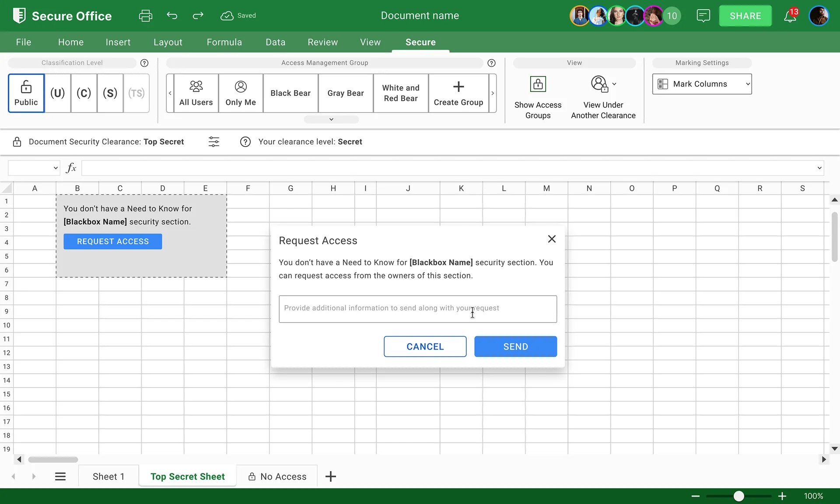
Task: Expand the formula bar
Action: 819,168
